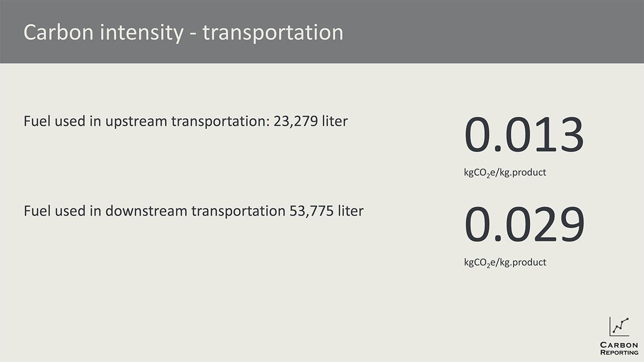Select the large 0.013 figure
The width and height of the screenshot is (644, 362).
(x=524, y=135)
